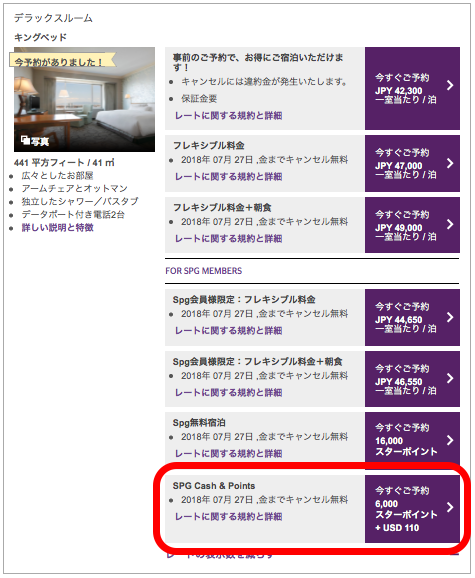Click the arrow on the JPY 44,650 button
475x578 pixels.
pos(450,317)
